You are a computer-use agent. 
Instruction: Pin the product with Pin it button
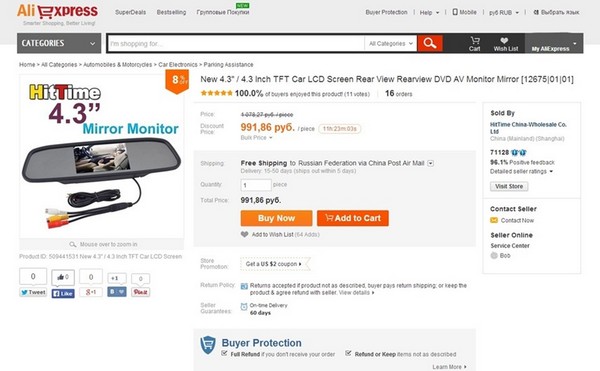[140, 292]
